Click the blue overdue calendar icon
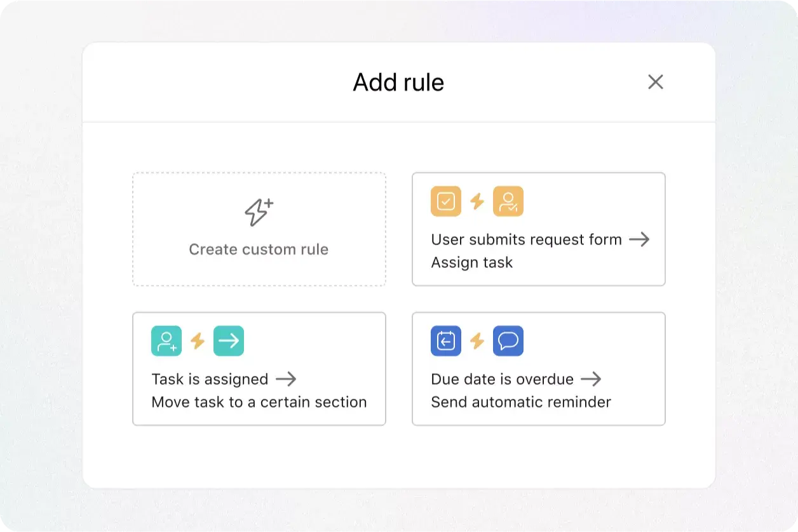This screenshot has width=798, height=532. (x=445, y=340)
